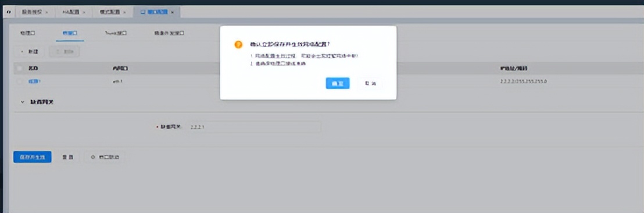Click the linkage button with circle icon

click(x=105, y=157)
